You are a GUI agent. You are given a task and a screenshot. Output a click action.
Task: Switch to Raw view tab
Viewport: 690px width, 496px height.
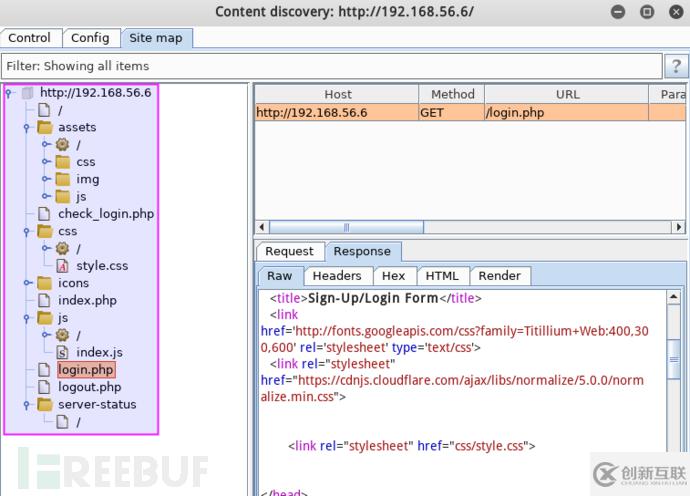click(280, 276)
